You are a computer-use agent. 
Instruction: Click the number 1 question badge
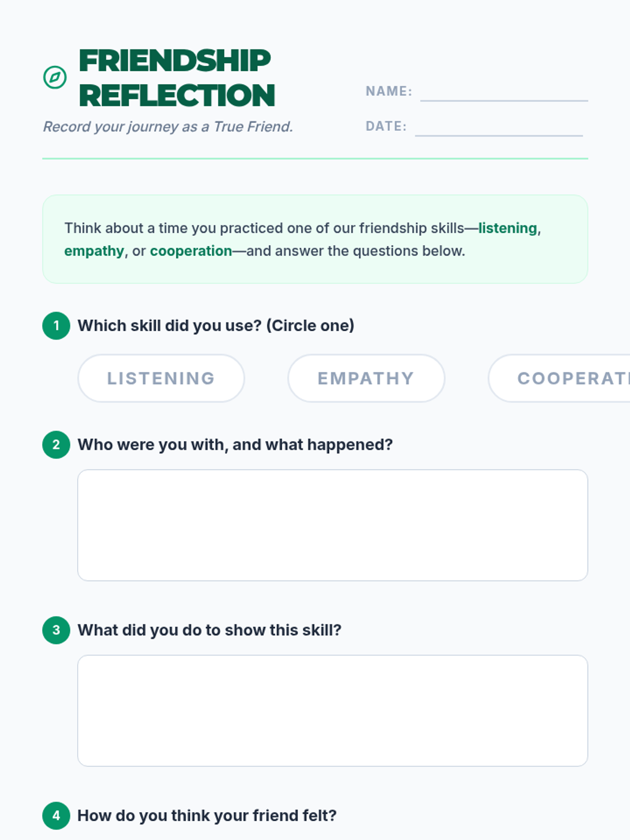pos(56,325)
